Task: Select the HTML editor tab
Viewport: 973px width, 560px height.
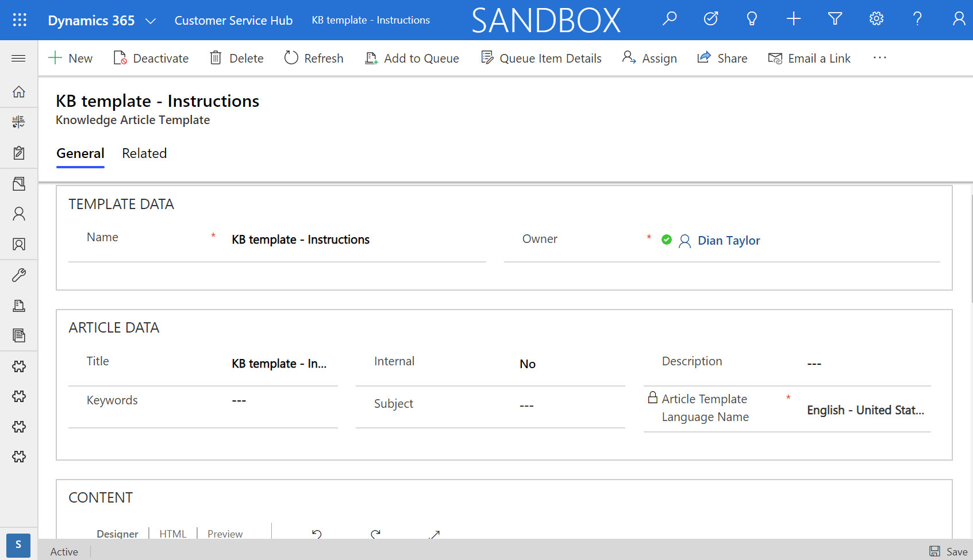Action: point(172,534)
